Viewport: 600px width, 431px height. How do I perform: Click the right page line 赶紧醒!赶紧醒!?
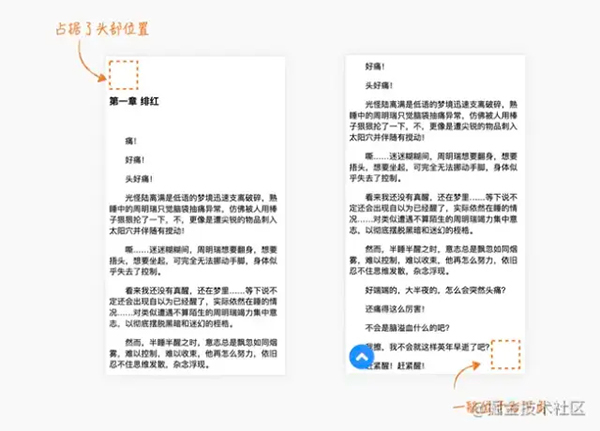pos(395,366)
